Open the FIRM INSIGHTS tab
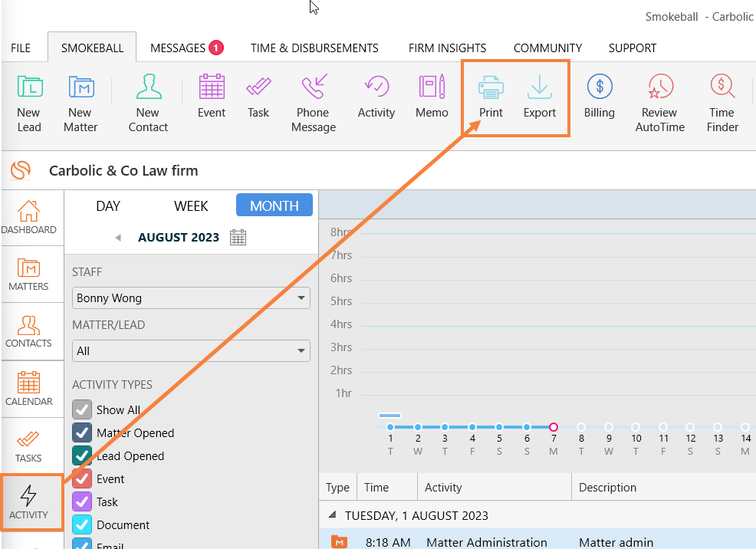 pyautogui.click(x=448, y=48)
